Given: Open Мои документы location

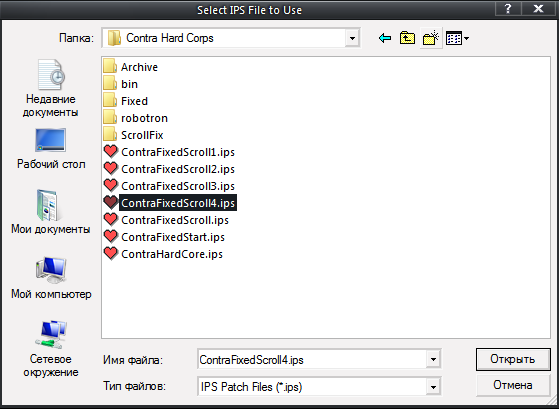Looking at the screenshot, I should [x=50, y=212].
